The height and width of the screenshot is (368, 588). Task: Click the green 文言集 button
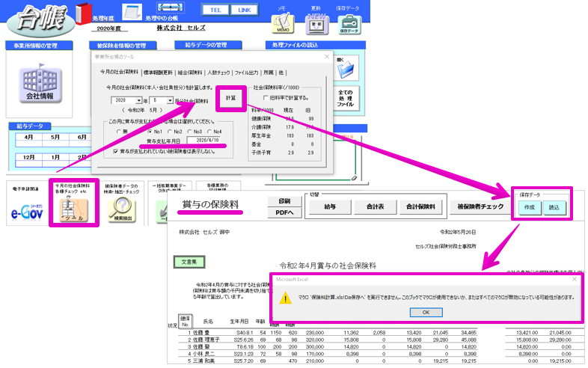click(x=189, y=262)
